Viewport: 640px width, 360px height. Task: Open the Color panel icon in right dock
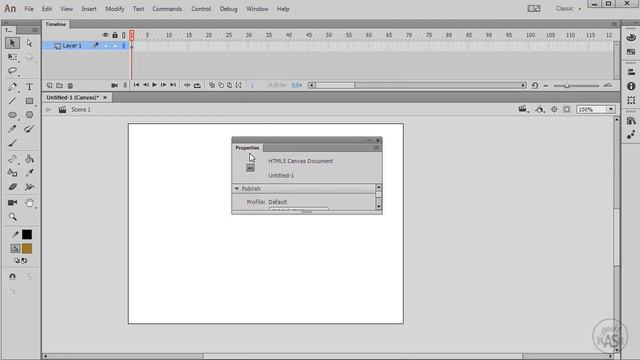631,38
